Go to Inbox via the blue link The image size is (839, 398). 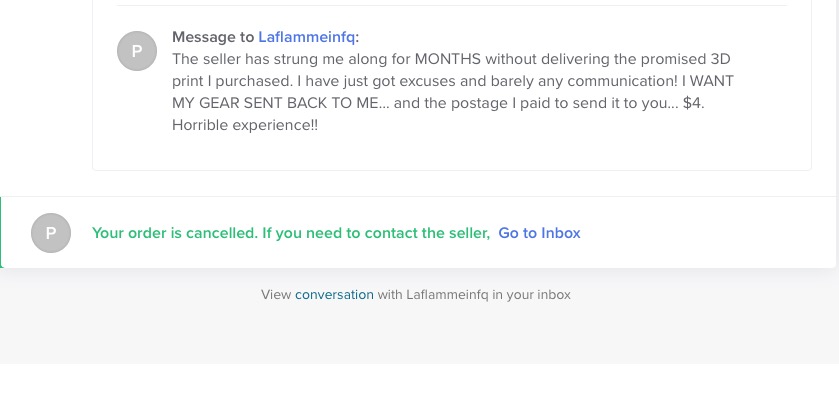[539, 233]
